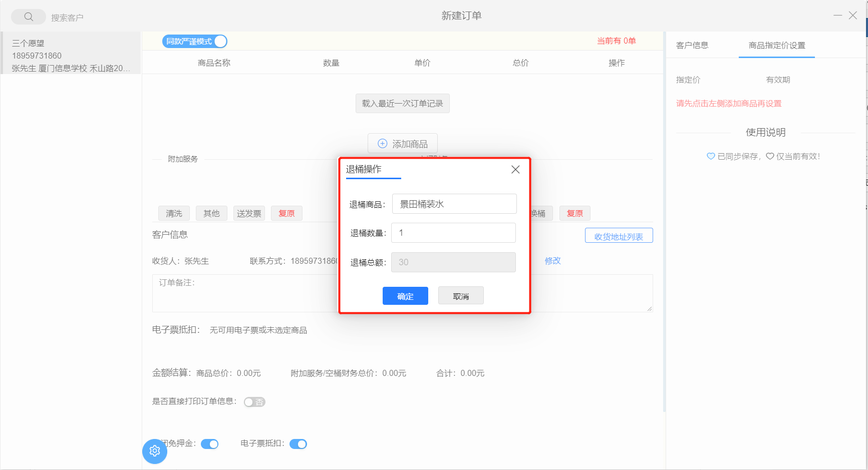The image size is (868, 470).
Task: Click the search magnifier icon
Action: pos(29,17)
